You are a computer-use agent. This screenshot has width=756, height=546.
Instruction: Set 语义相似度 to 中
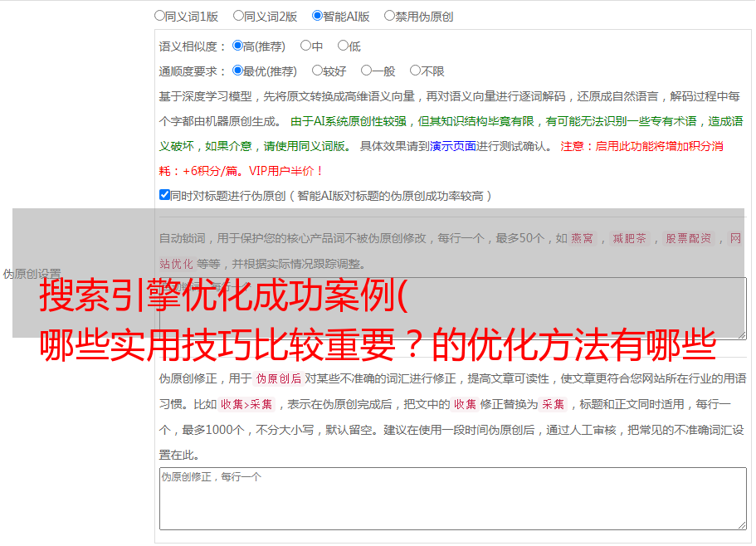305,46
